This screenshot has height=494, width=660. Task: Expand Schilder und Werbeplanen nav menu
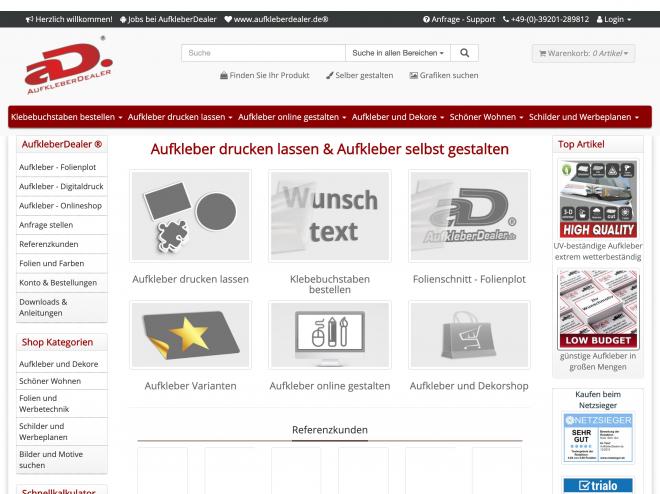(584, 117)
